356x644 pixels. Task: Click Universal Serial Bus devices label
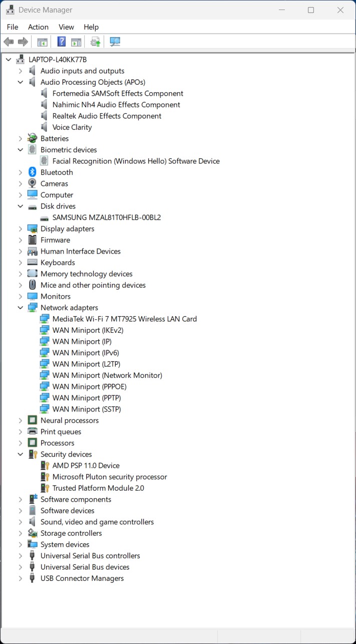85,567
